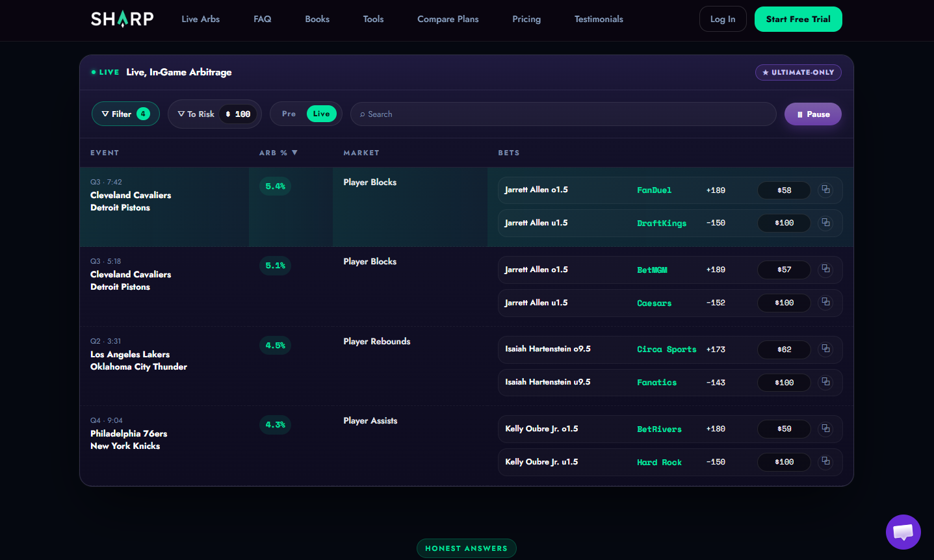Select the Live toggle option
The height and width of the screenshot is (560, 934).
tap(321, 114)
